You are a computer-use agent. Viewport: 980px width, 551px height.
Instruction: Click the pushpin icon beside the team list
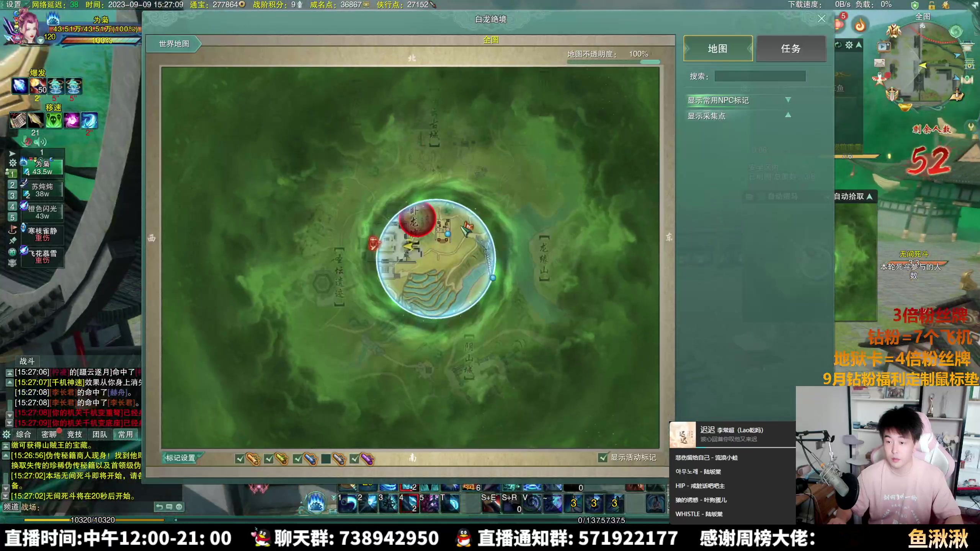[12, 241]
